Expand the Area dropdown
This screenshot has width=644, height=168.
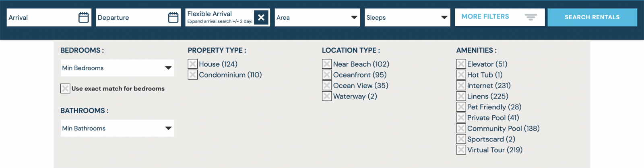click(x=318, y=17)
